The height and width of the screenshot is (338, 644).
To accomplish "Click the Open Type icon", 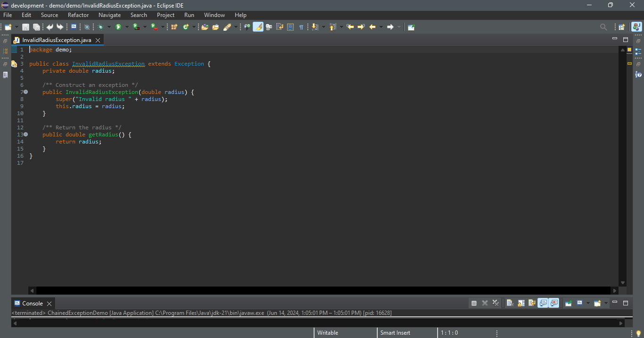I will tap(205, 27).
